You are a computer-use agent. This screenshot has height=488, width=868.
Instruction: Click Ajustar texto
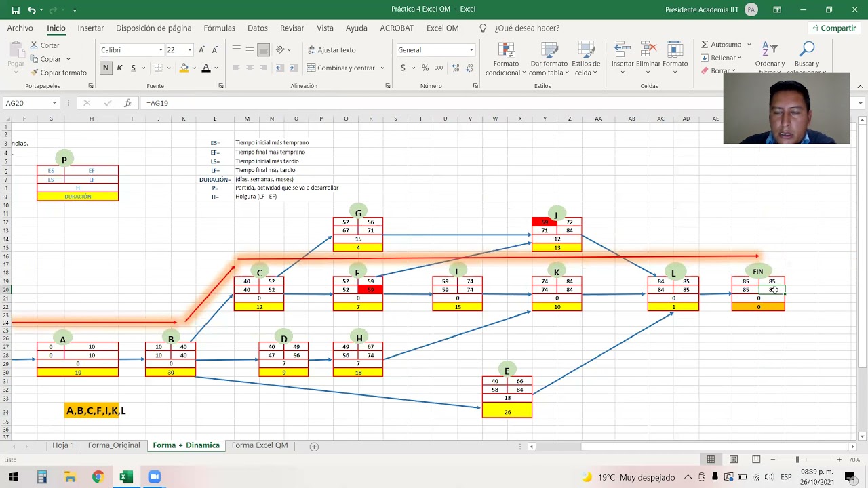point(331,50)
